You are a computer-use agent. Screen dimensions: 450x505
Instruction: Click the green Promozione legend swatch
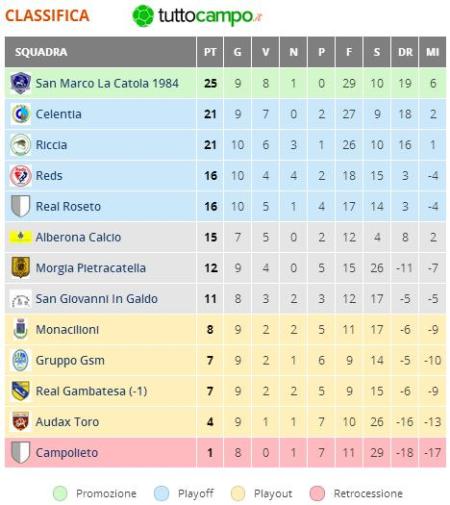click(60, 493)
